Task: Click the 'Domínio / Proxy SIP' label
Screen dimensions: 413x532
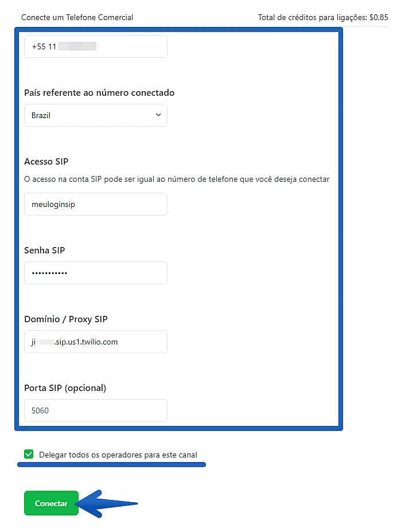Action: click(65, 319)
